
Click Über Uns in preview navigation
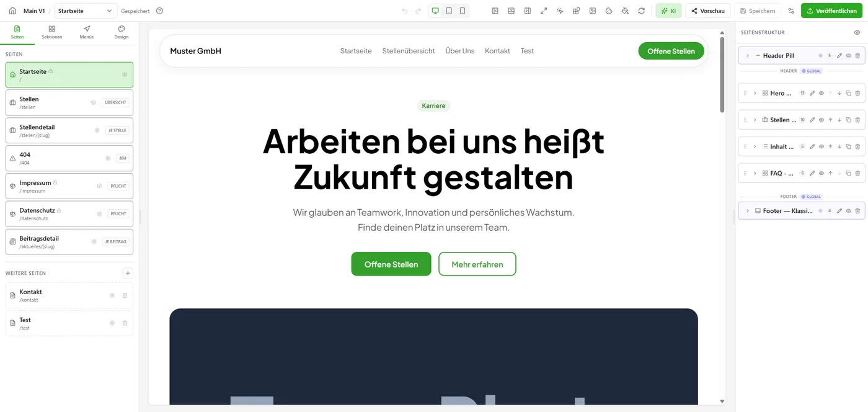460,51
